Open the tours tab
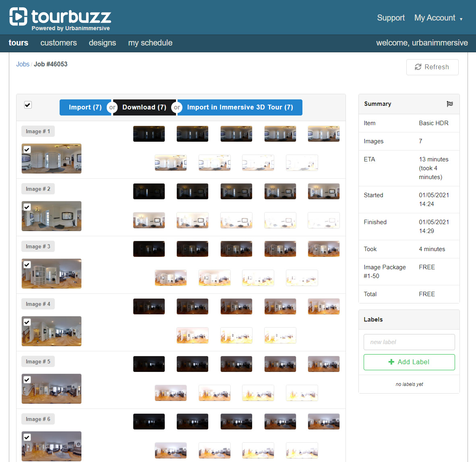 (x=19, y=43)
